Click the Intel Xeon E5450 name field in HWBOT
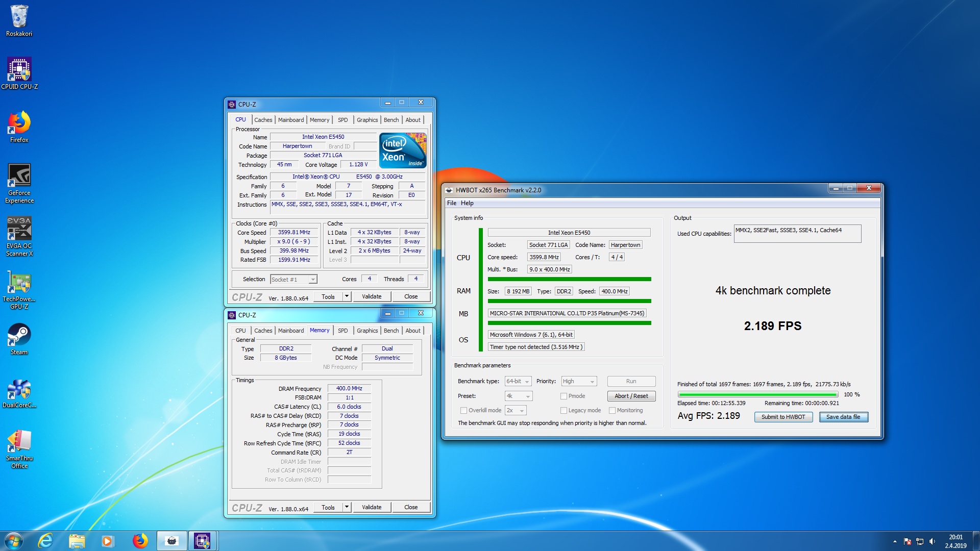980x551 pixels. (569, 233)
